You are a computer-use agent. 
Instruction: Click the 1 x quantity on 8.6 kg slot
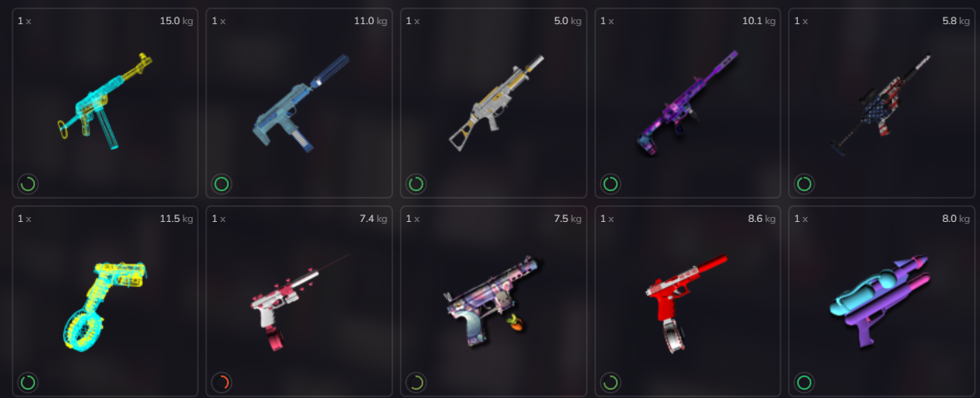pyautogui.click(x=607, y=219)
